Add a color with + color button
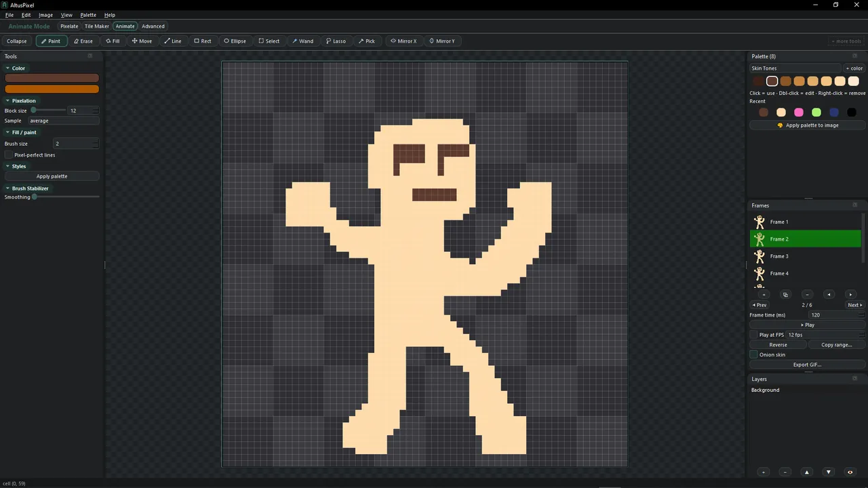Image resolution: width=868 pixels, height=488 pixels. [854, 68]
